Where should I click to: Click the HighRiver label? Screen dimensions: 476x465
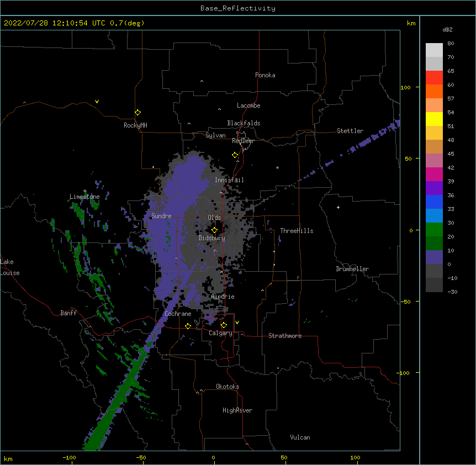coord(237,410)
